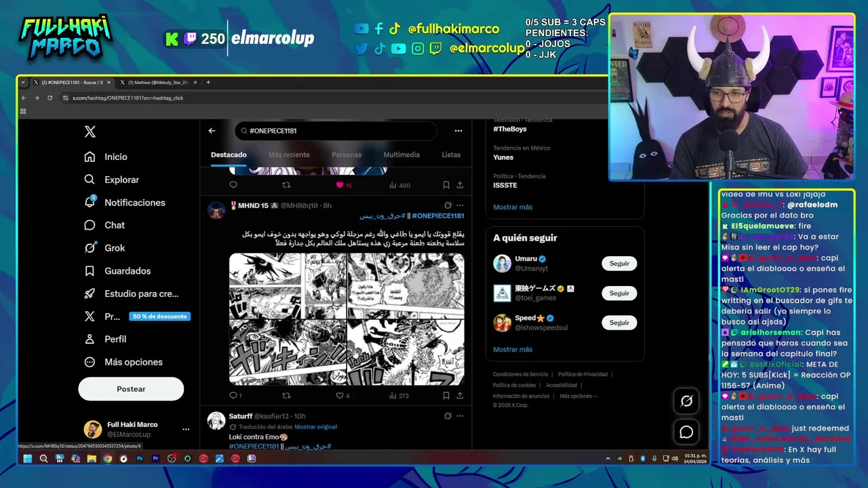Viewport: 868px width, 488px height.
Task: Open account menu dots beside Full Haki Marco
Action: click(186, 429)
